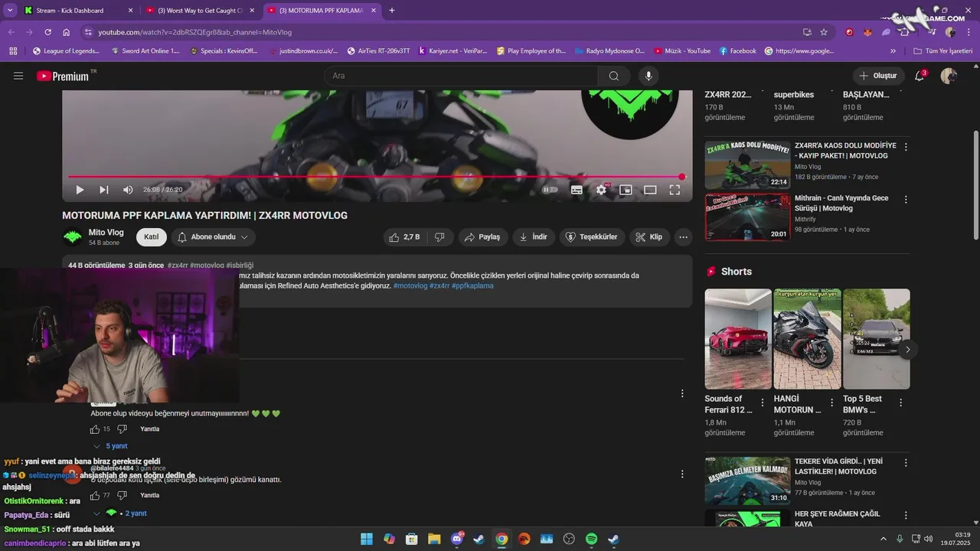Viewport: 980px width, 551px height.
Task: Reload the current page
Action: point(47,32)
